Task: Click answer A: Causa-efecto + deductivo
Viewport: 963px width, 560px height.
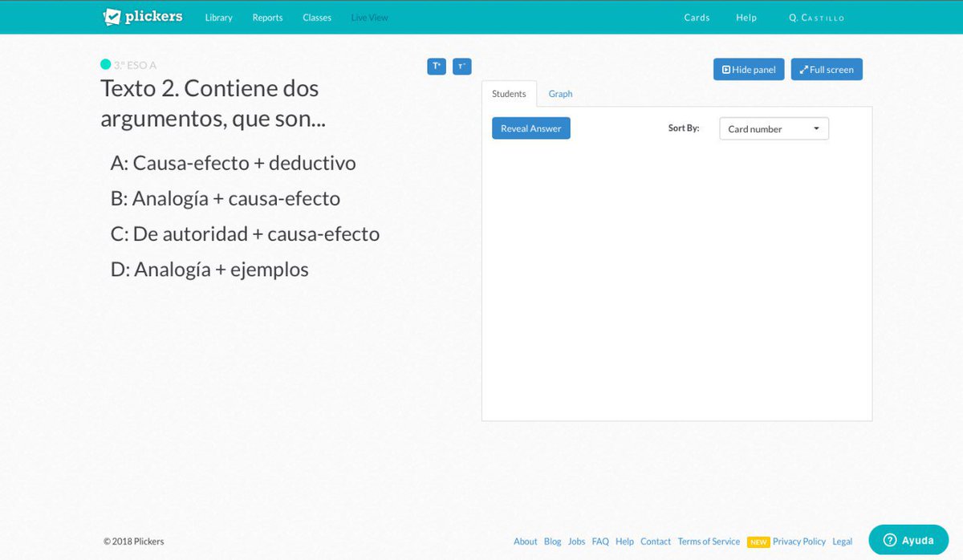Action: [x=234, y=163]
